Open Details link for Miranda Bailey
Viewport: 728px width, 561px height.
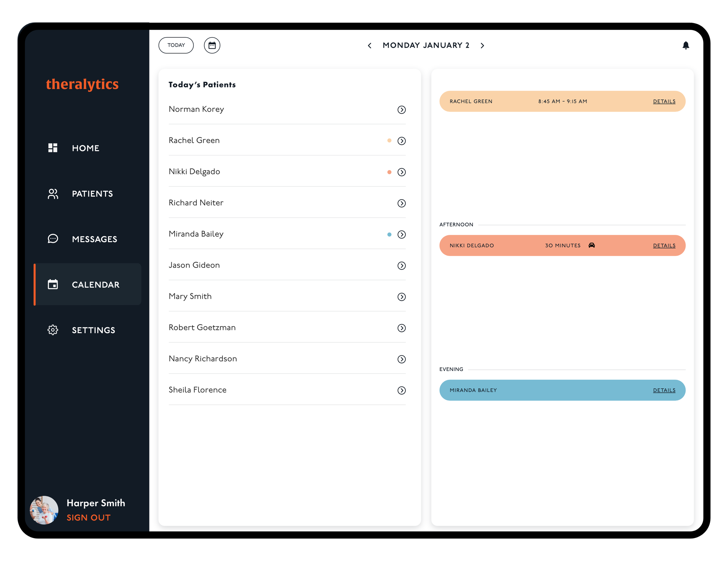[664, 390]
